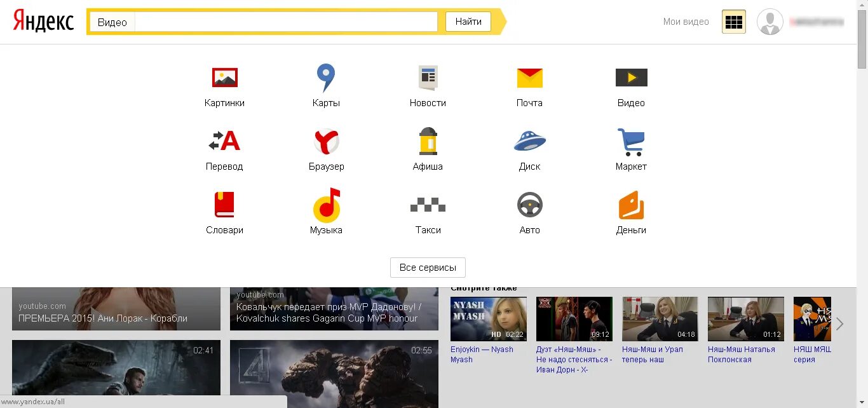Open the Картинки service icon
868x408 pixels.
pos(224,78)
